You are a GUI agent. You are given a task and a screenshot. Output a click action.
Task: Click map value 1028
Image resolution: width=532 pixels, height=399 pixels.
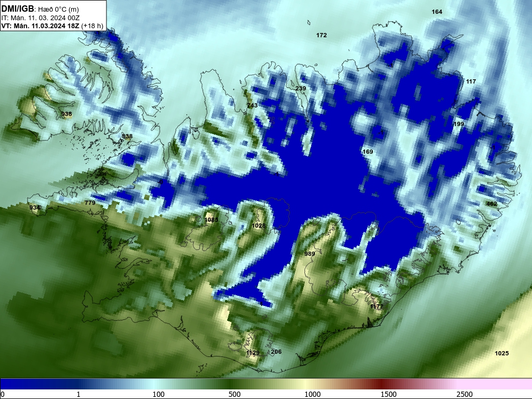(259, 226)
